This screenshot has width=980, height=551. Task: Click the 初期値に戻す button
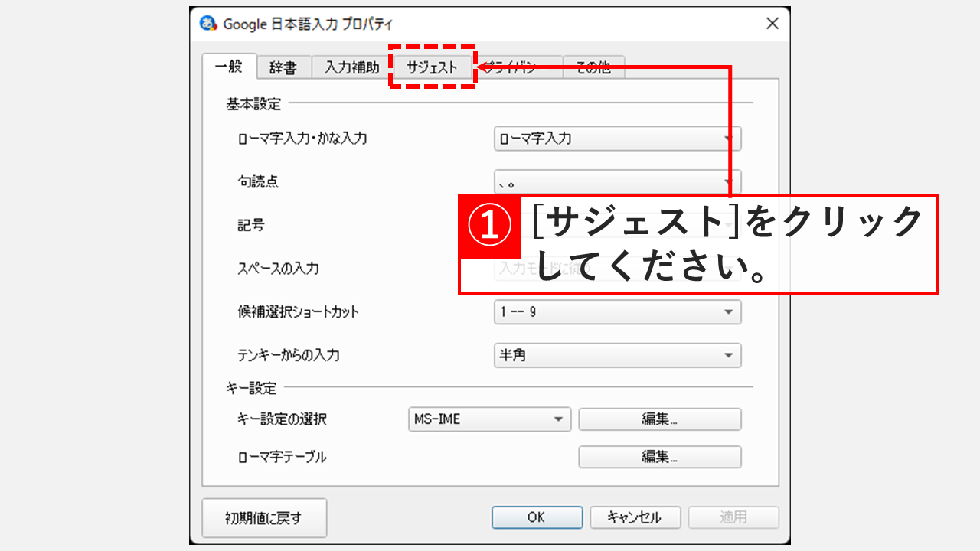[264, 518]
